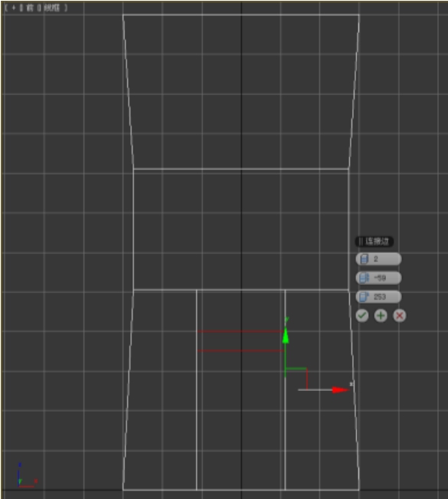Click the green Y-axis arrow of the move gizmo
Viewport: 448px width, 499px height.
coord(286,335)
